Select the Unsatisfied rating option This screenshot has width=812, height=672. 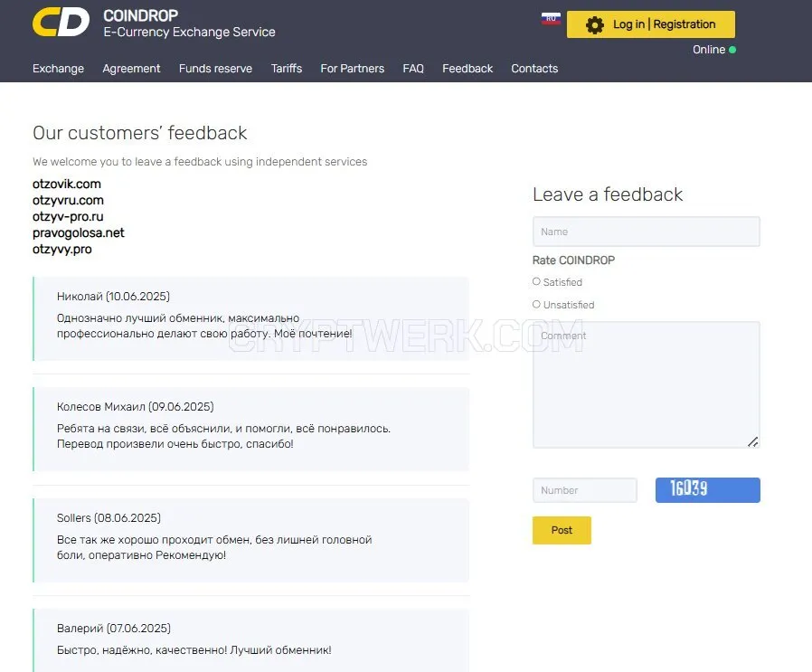coord(536,304)
